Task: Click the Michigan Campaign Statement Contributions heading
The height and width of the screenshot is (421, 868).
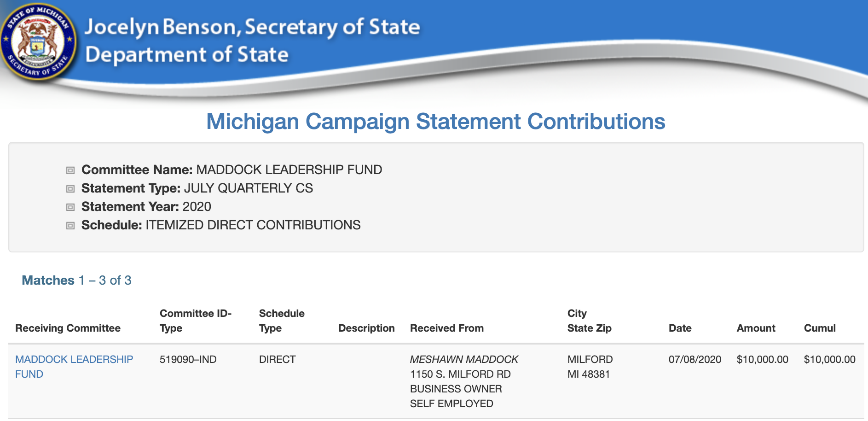Action: 435,122
